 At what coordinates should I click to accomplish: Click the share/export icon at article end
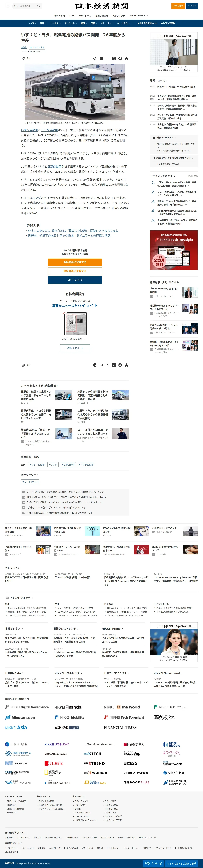tap(126, 365)
